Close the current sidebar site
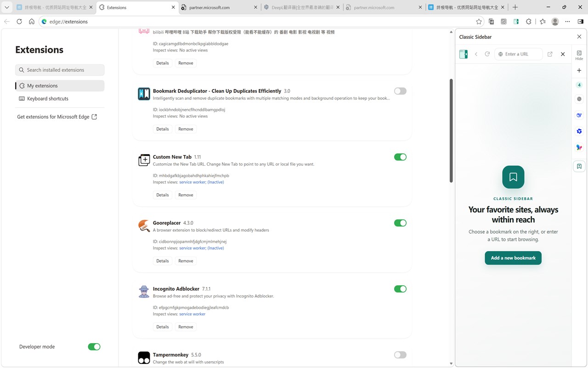The width and height of the screenshot is (588, 368). coord(563,54)
